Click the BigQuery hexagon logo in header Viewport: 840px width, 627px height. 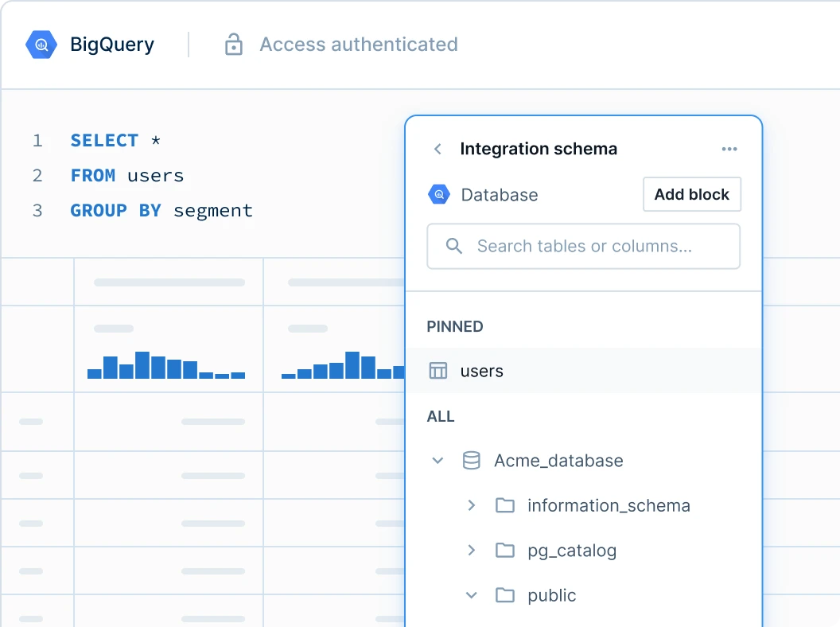pos(41,45)
